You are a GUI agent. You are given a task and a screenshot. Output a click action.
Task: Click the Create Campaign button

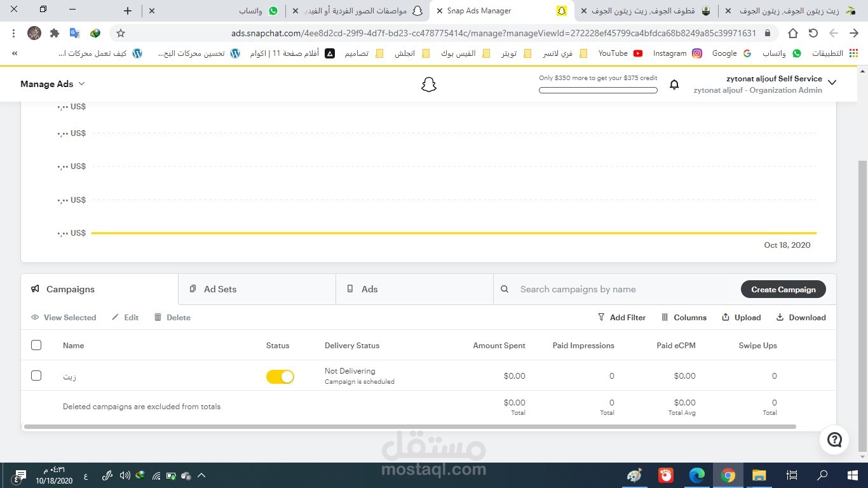[x=783, y=289]
